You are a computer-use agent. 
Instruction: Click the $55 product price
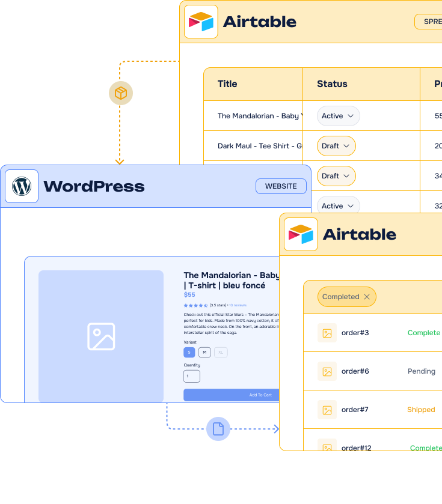point(189,295)
